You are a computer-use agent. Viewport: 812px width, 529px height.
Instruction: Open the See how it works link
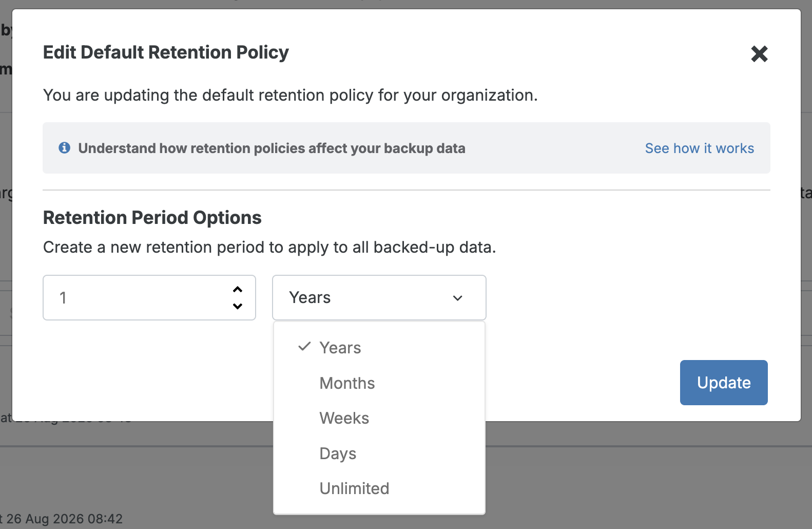(x=700, y=148)
